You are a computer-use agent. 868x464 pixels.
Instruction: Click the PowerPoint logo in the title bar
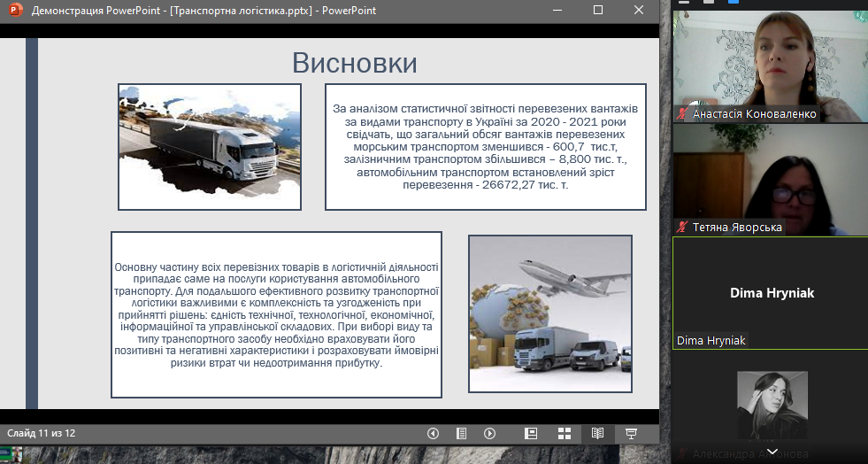(x=15, y=11)
